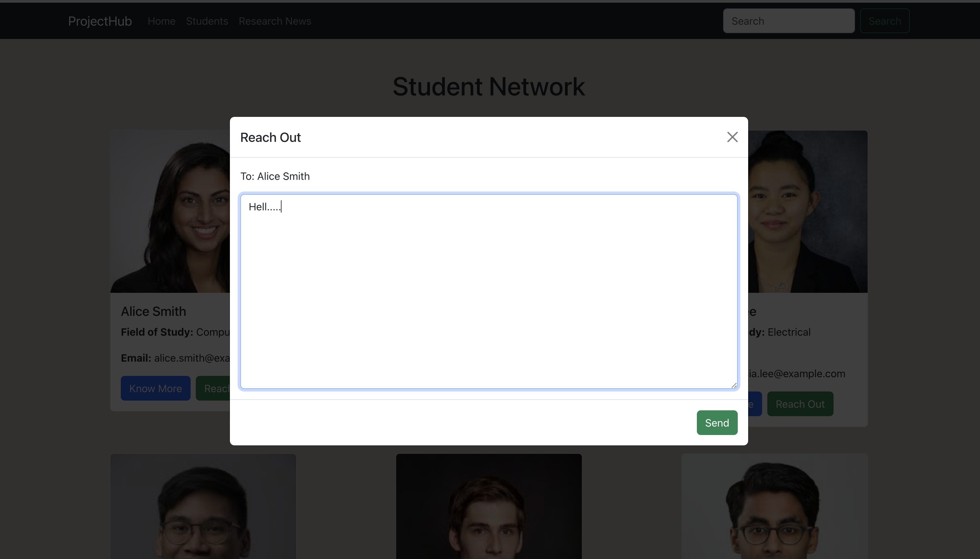Image resolution: width=980 pixels, height=559 pixels.
Task: Click the Reach Out dialog title
Action: 270,137
